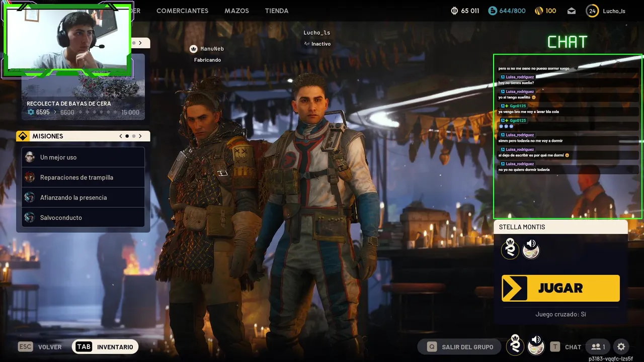The width and height of the screenshot is (644, 362).
Task: Open the COMERCIANTES tab
Action: coord(182,11)
